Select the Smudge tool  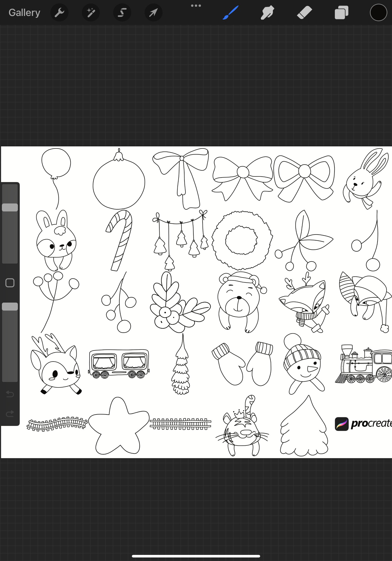pos(267,12)
